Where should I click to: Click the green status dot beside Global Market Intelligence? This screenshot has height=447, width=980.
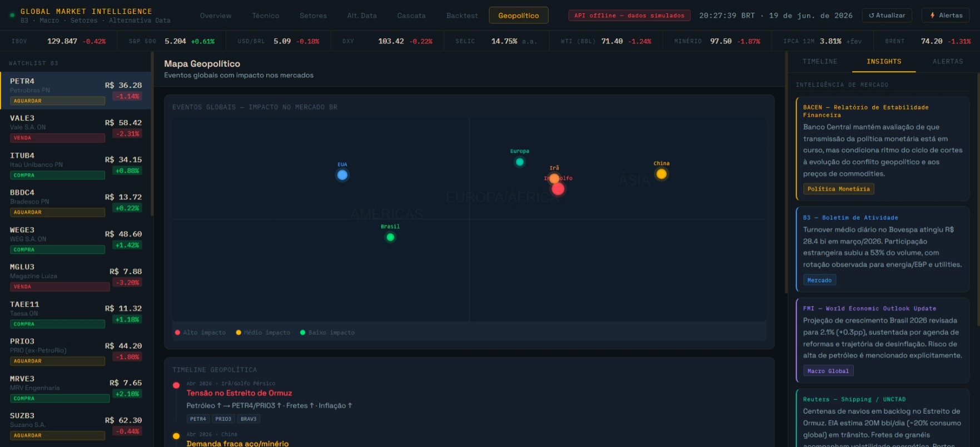pos(12,16)
